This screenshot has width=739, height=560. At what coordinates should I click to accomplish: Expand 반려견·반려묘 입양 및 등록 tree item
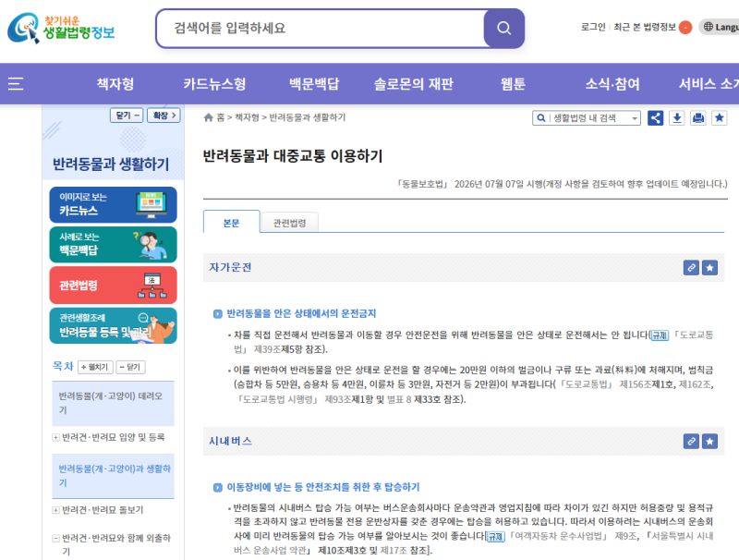tap(55, 438)
